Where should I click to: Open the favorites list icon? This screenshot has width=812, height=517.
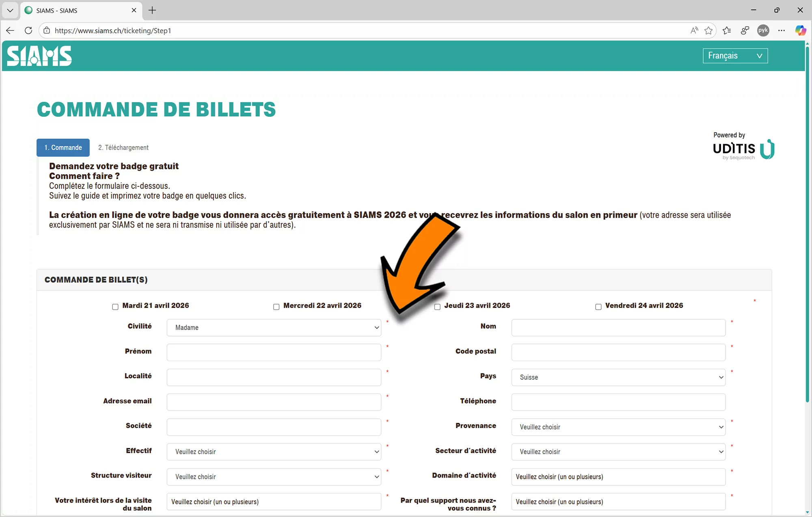(727, 30)
